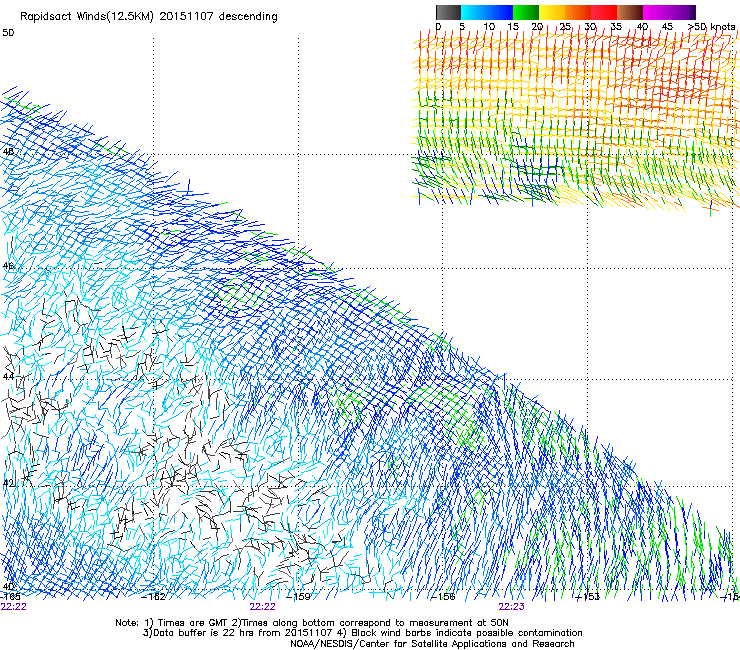This screenshot has width=740, height=650.
Task: Click the '>50 knots' legend label
Action: tap(711, 27)
